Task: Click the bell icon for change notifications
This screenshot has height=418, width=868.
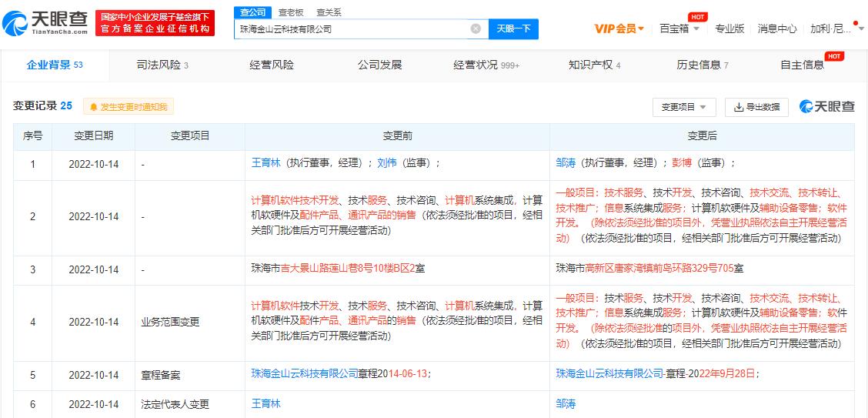Action: 95,107
